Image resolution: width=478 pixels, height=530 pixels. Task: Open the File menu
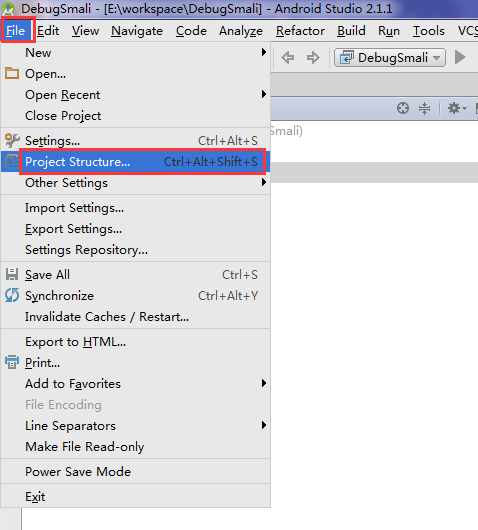(x=16, y=31)
